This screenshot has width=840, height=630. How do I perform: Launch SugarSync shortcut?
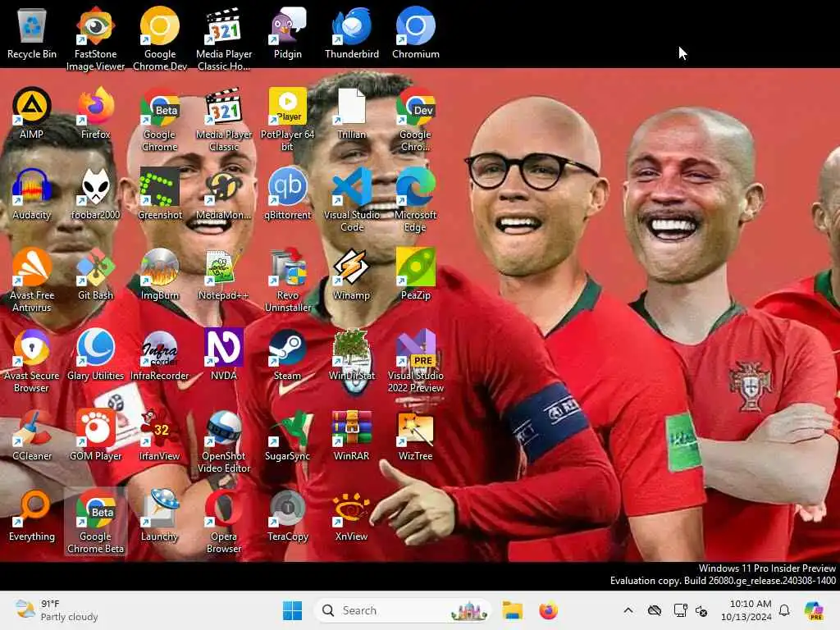288,435
